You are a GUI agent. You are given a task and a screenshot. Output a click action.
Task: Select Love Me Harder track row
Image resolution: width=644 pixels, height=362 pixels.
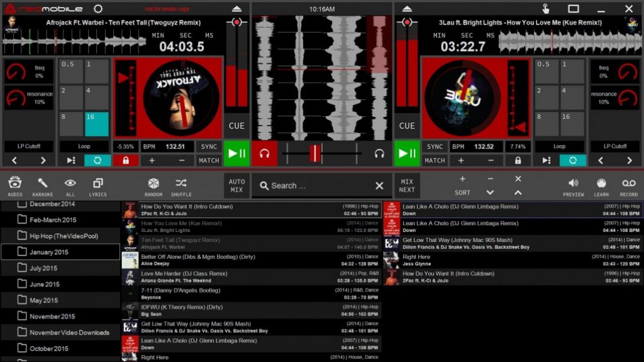tap(252, 277)
